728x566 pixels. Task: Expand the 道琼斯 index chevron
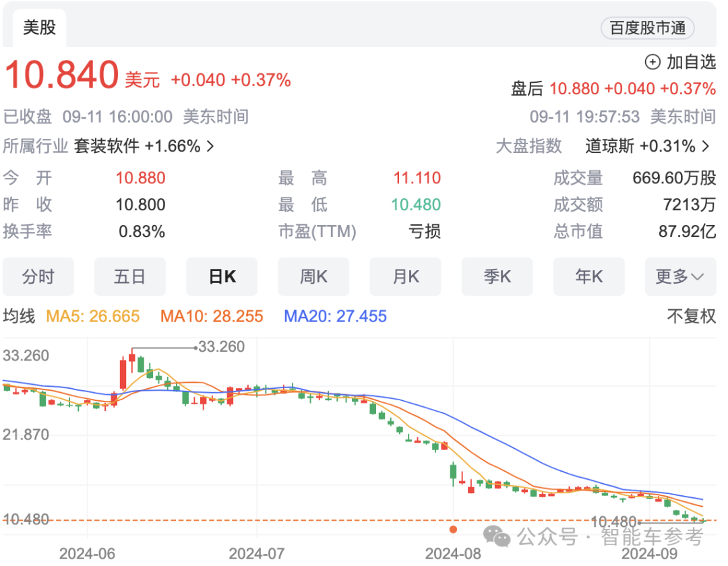click(x=706, y=146)
